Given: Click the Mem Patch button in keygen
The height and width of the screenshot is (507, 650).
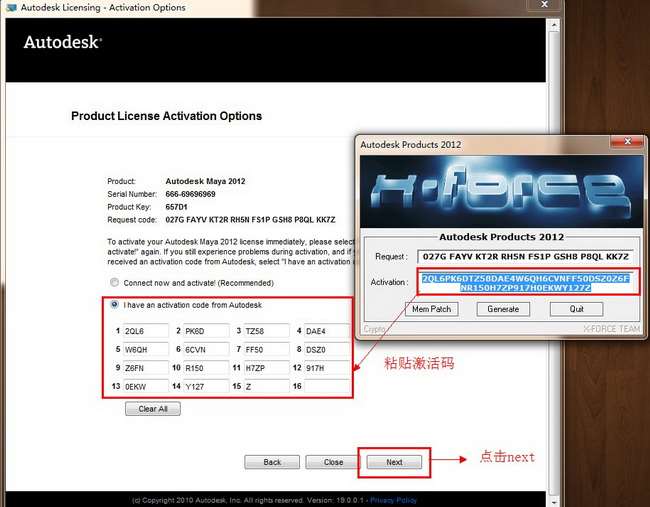Looking at the screenshot, I should (x=432, y=309).
